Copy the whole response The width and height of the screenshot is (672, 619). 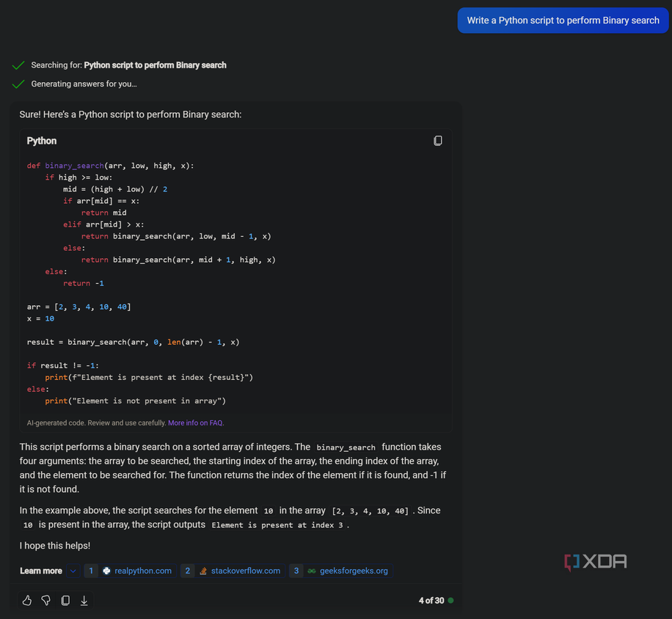tap(65, 601)
